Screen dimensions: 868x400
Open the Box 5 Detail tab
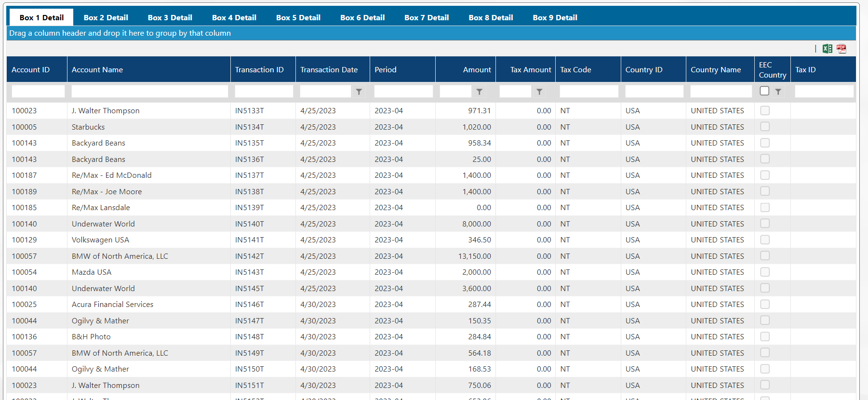click(x=298, y=17)
